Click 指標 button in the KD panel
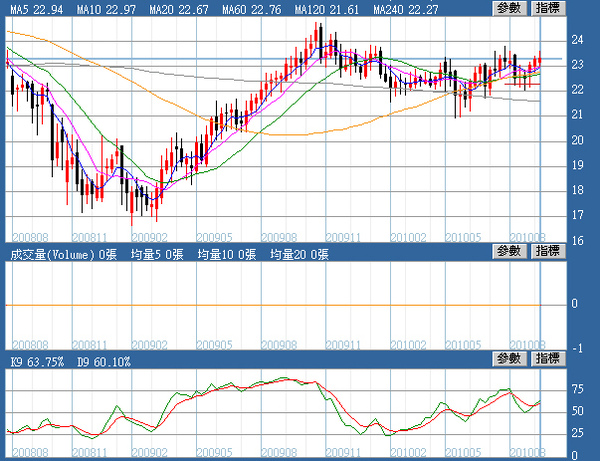 [x=547, y=359]
